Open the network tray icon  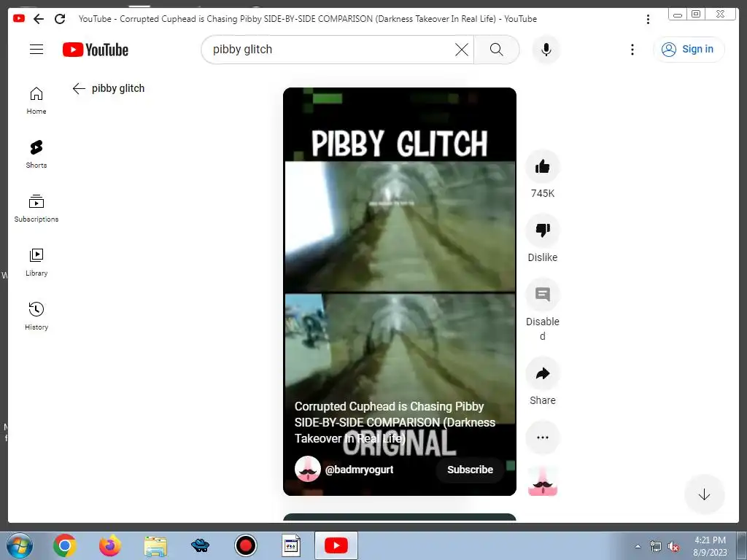coord(656,547)
